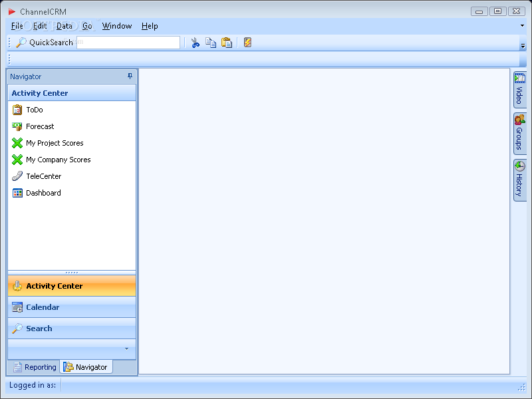Open the Help menu
This screenshot has height=399, width=532.
click(150, 26)
